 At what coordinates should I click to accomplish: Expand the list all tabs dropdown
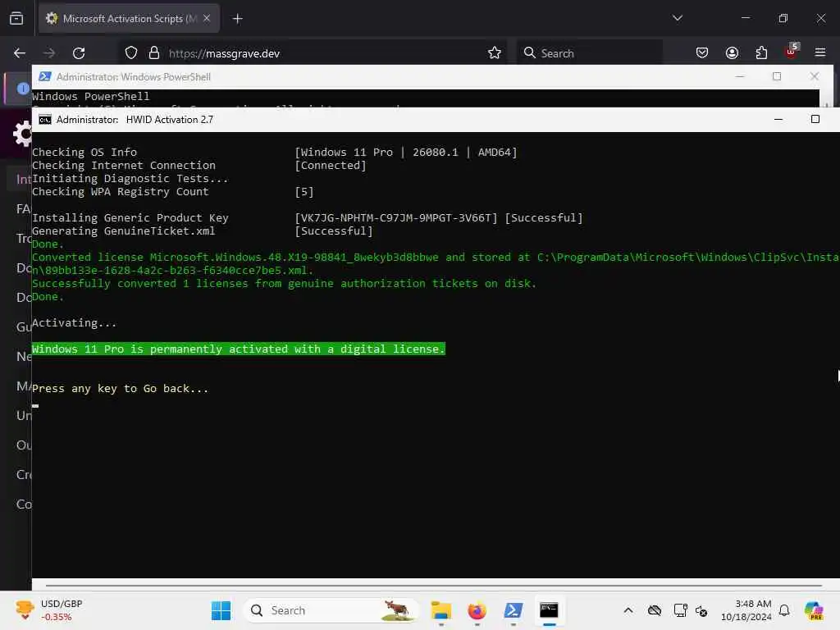(x=677, y=18)
